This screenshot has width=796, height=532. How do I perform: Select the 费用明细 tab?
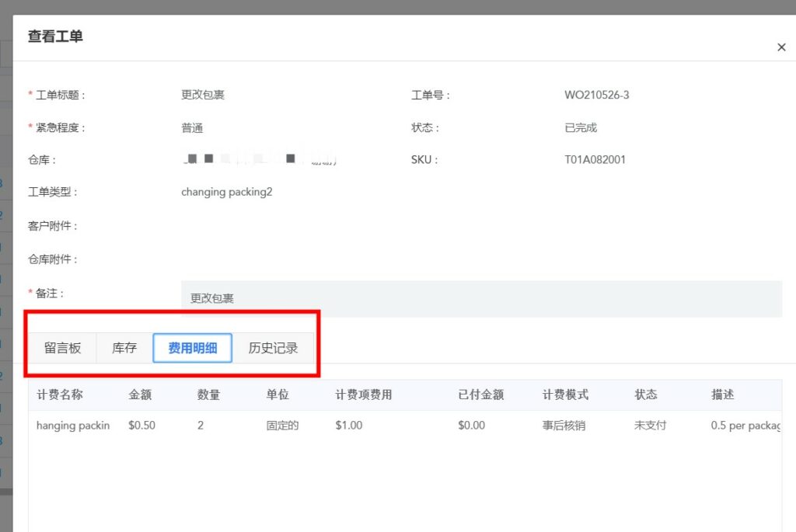coord(193,348)
